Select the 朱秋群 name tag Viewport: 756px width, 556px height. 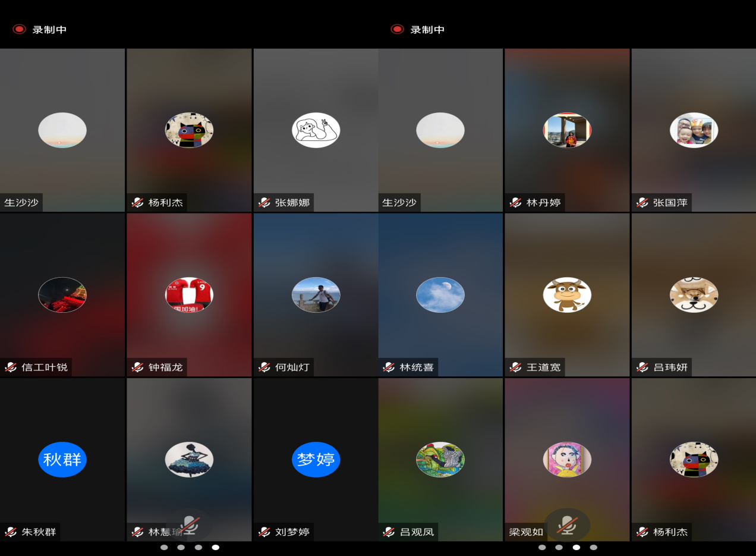click(x=39, y=532)
